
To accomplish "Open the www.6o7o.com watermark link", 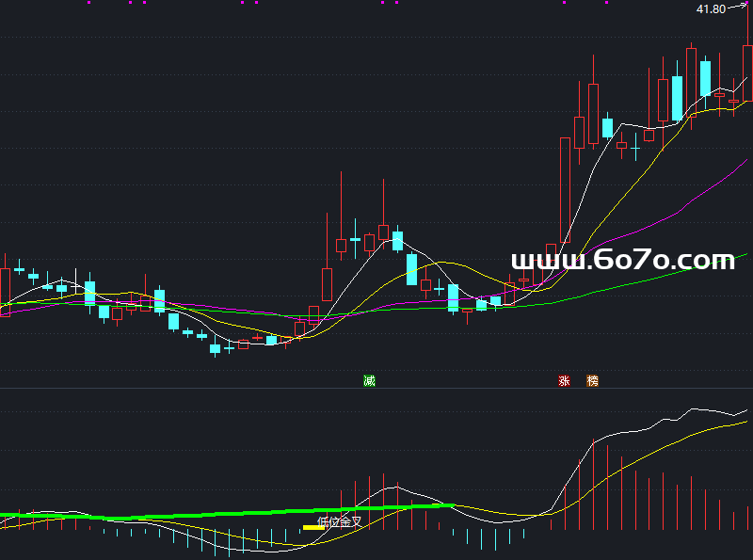I will coord(622,260).
